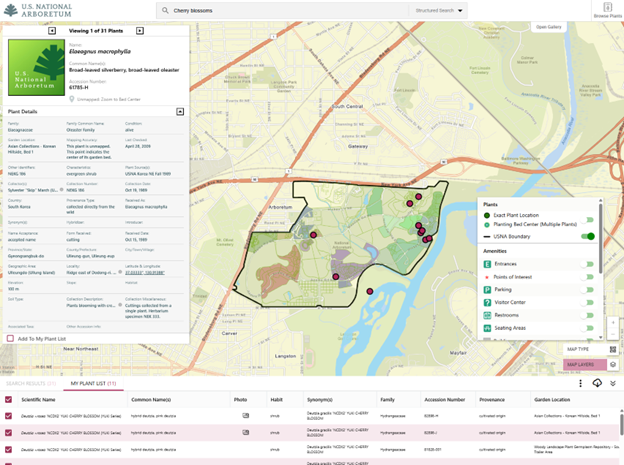Toggle the plant location layer switch
Screen dimensions: 624x465
pos(588,220)
